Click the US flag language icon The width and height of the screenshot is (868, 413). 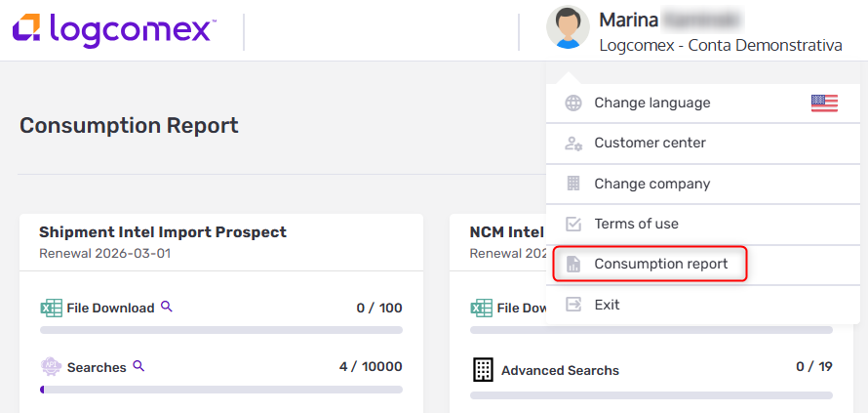(x=824, y=103)
